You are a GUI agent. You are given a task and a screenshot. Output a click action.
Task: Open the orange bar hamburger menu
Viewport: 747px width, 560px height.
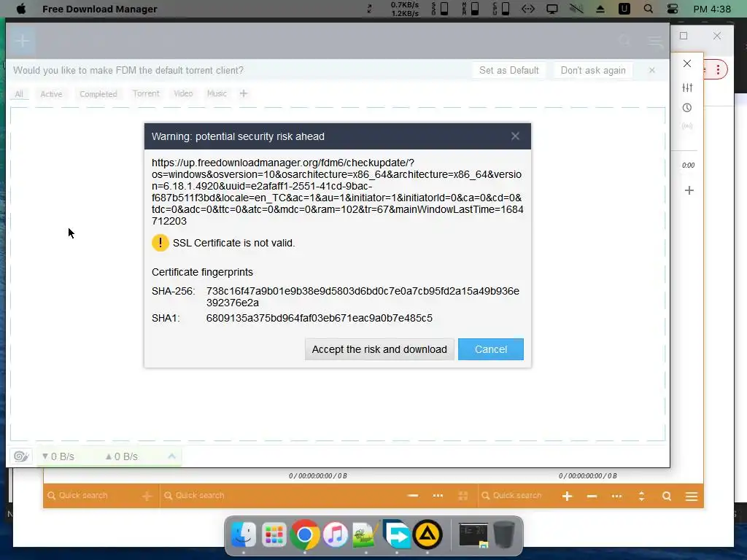[692, 496]
